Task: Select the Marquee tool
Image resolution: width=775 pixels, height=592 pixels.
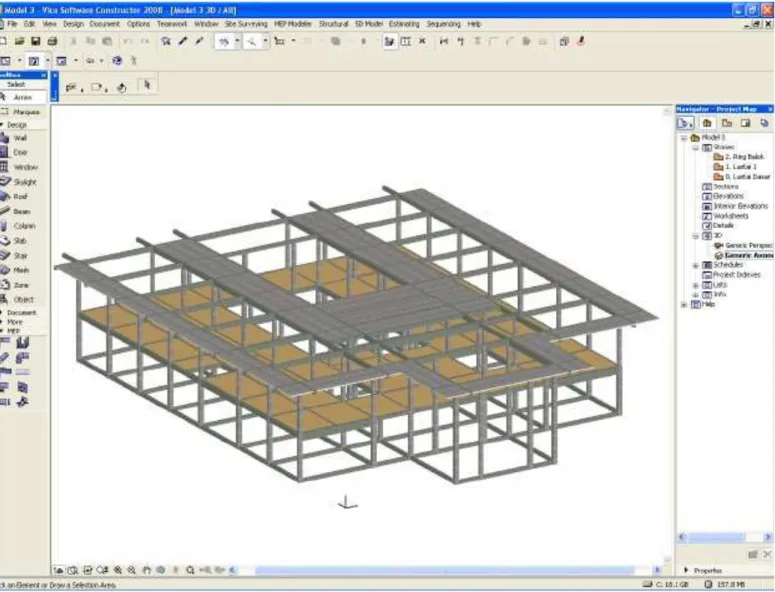Action: 20,112
